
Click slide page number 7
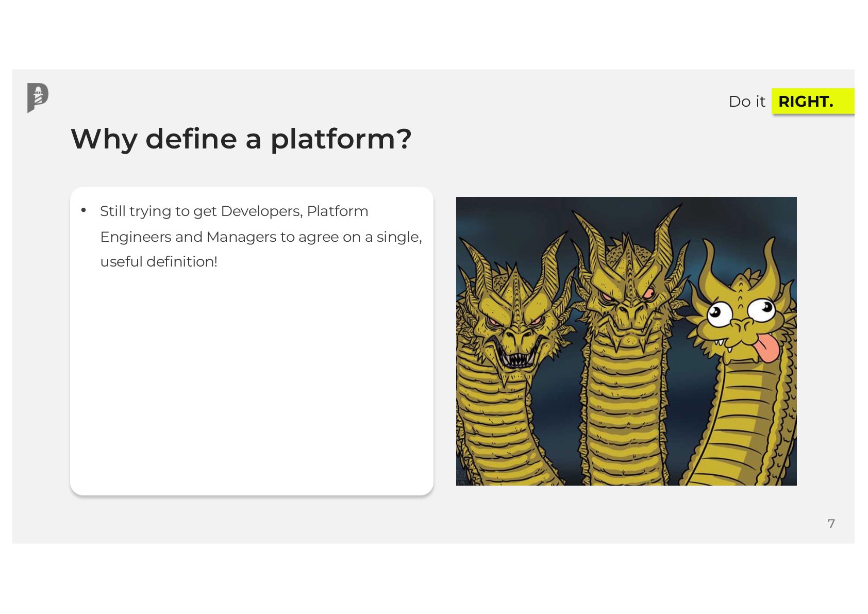[831, 524]
